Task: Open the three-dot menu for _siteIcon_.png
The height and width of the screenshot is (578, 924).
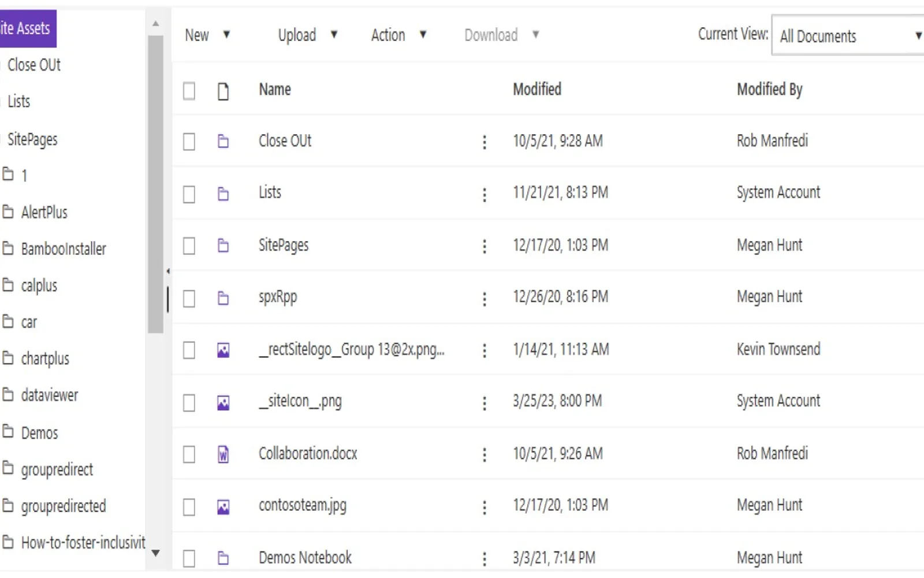Action: click(485, 403)
